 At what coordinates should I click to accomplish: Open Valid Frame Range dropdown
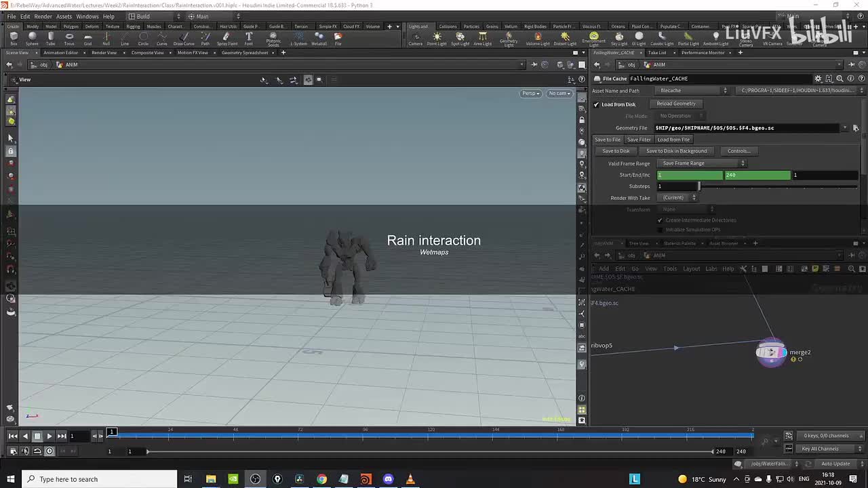coord(703,163)
